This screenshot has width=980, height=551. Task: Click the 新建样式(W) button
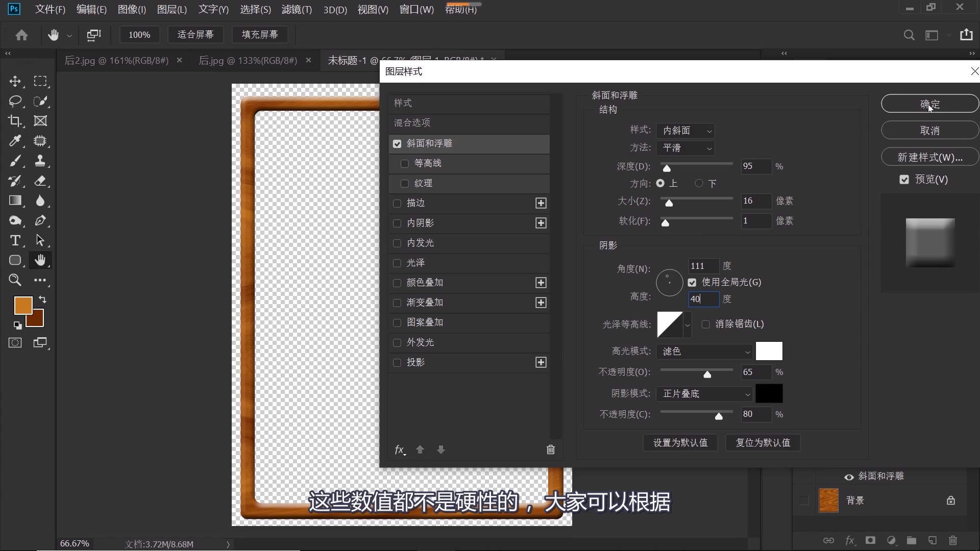[x=929, y=157]
